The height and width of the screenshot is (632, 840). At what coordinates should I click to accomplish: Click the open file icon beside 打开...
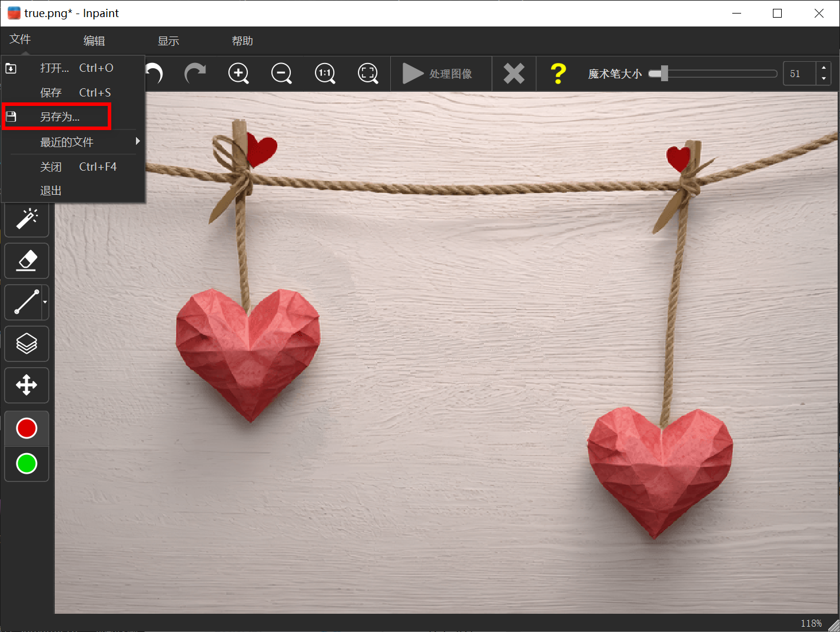11,68
